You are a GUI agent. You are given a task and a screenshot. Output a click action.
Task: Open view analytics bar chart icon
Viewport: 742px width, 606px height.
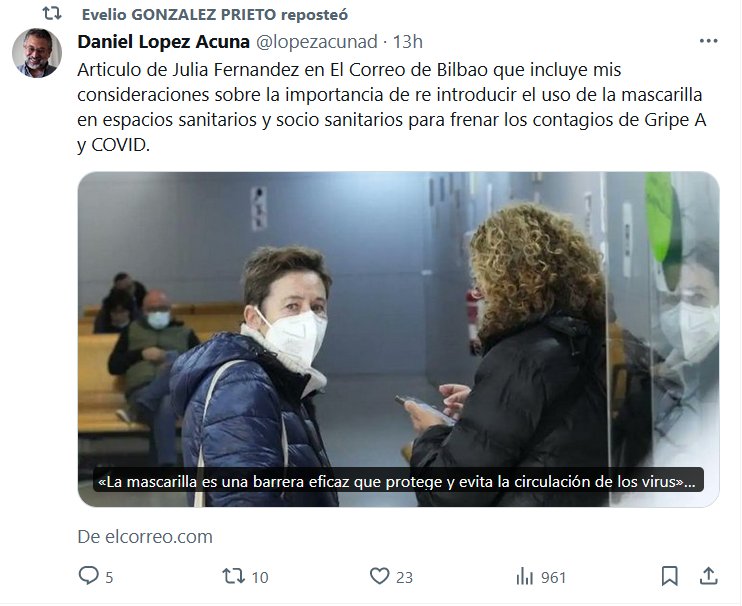524,576
